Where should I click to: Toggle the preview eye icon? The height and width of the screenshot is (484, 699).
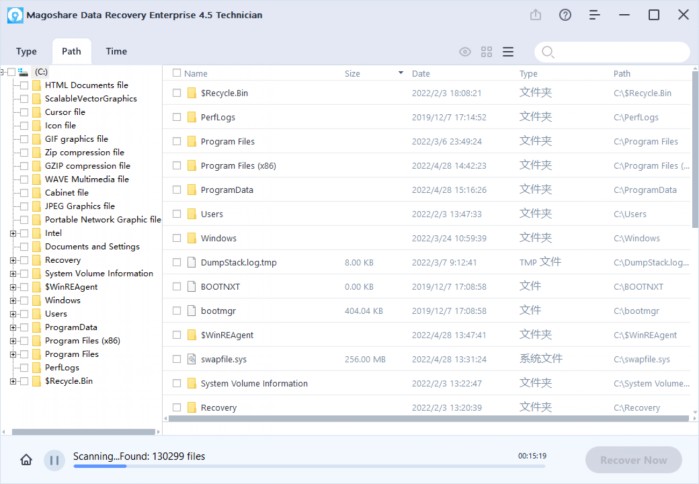pyautogui.click(x=465, y=52)
